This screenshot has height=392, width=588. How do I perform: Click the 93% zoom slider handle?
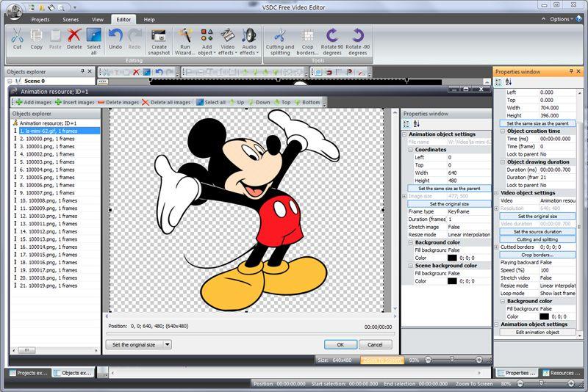[x=452, y=360]
